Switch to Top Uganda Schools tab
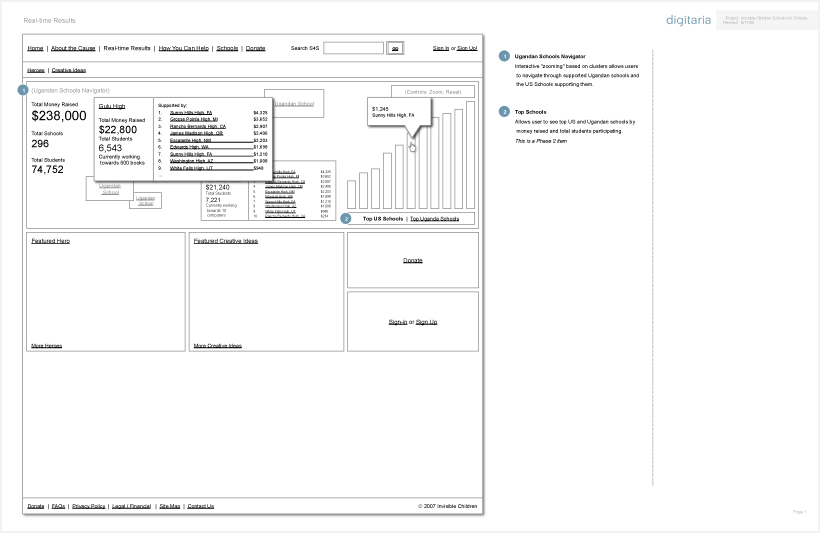This screenshot has height=533, width=820. 435,219
